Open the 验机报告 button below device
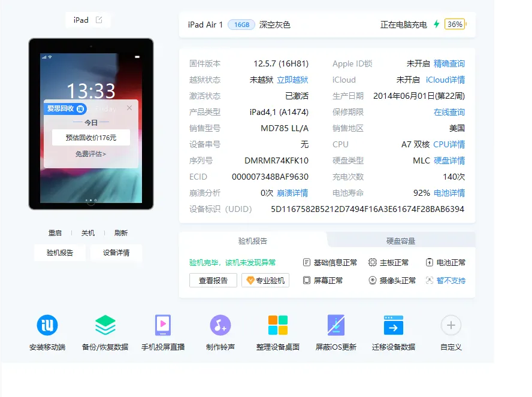The width and height of the screenshot is (532, 397). click(x=60, y=253)
